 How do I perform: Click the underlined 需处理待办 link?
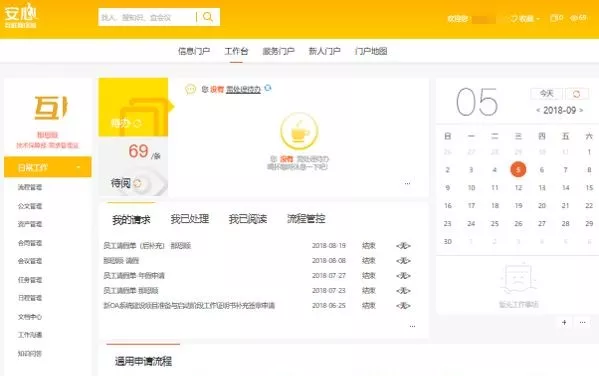coord(243,89)
